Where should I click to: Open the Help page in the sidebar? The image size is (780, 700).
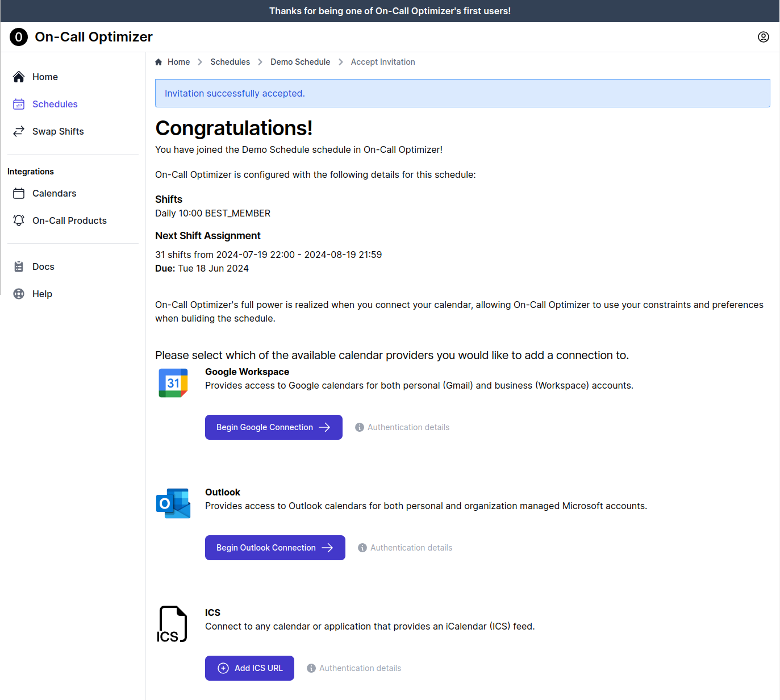point(42,294)
